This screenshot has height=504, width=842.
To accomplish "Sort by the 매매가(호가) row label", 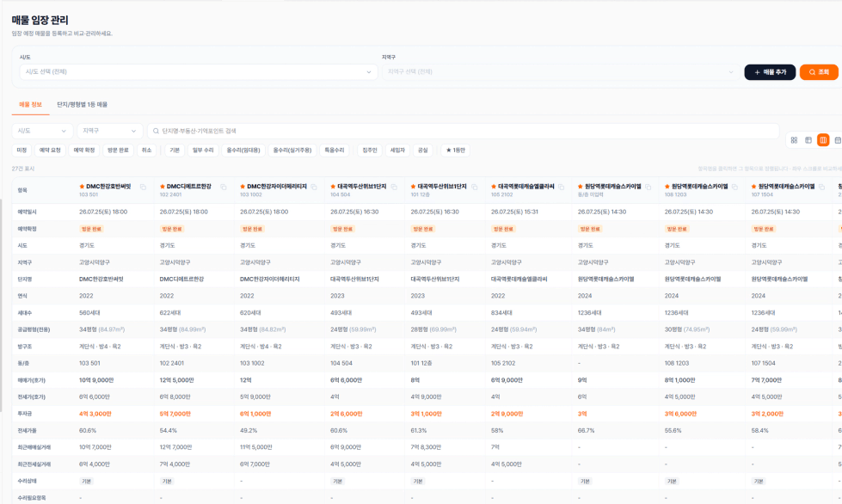I will pos(31,380).
